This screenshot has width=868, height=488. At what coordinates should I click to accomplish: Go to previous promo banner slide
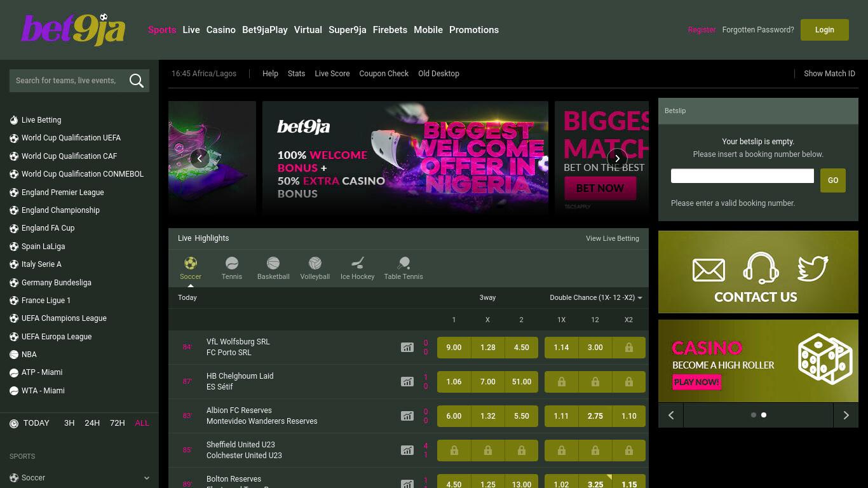pos(200,158)
